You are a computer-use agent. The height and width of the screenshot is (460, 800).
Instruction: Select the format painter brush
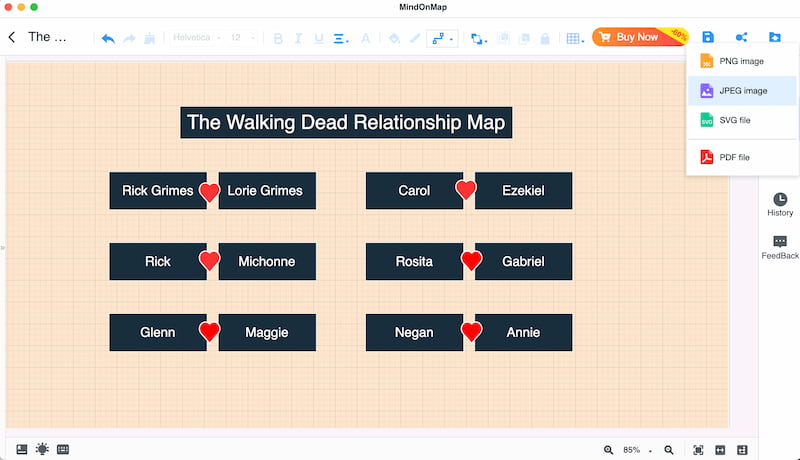(x=149, y=38)
